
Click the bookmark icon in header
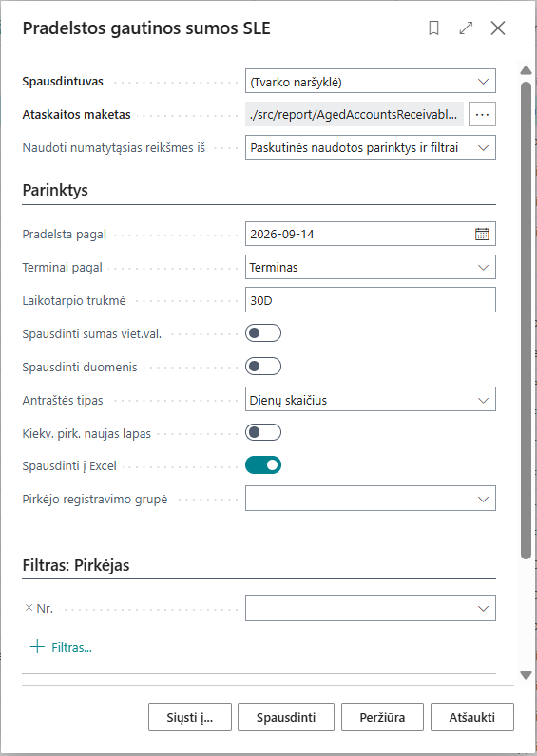click(x=433, y=28)
